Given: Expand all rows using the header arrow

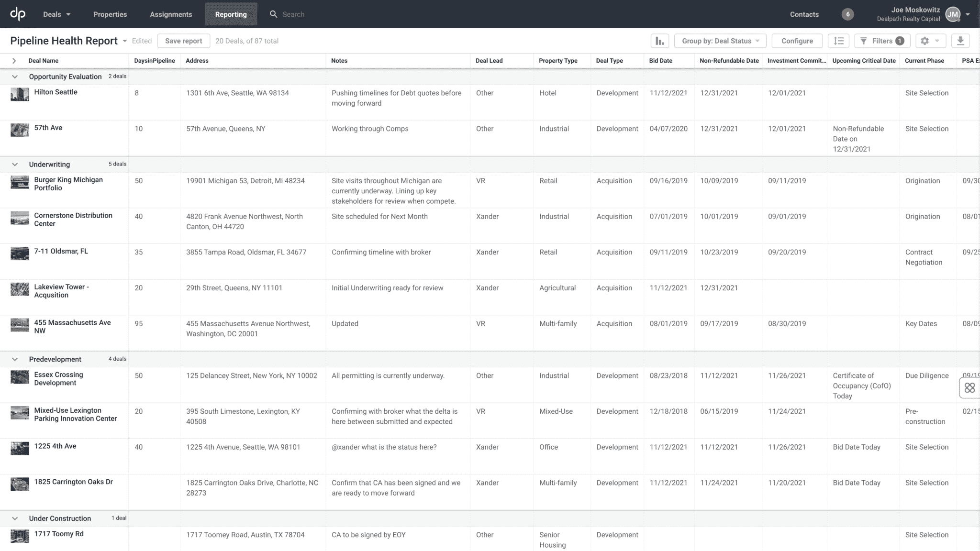Looking at the screenshot, I should pos(14,61).
